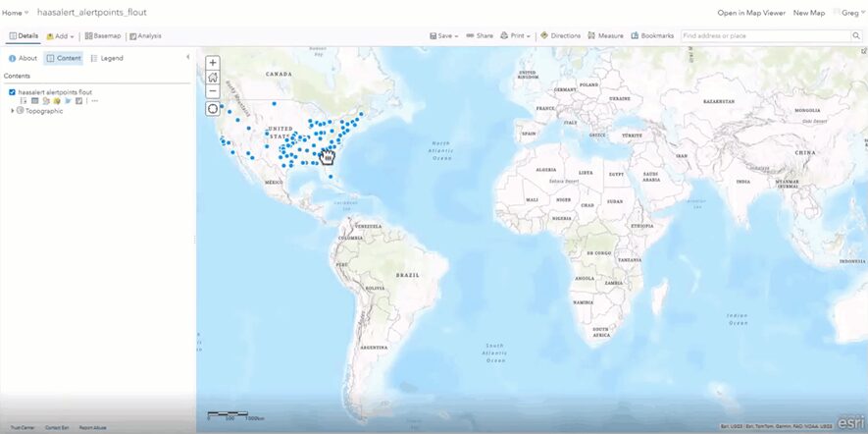The height and width of the screenshot is (434, 868).
Task: Click the Share button
Action: tap(480, 35)
